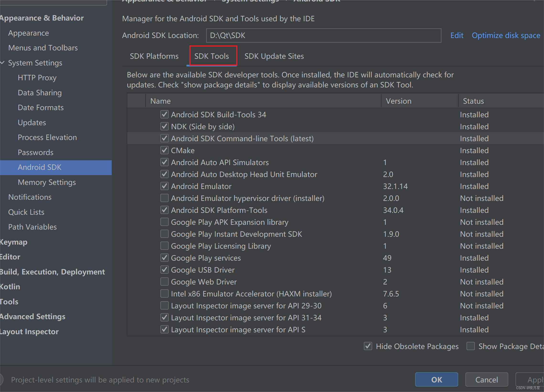
Task: Open the SDK Update Sites tab
Action: pos(274,56)
